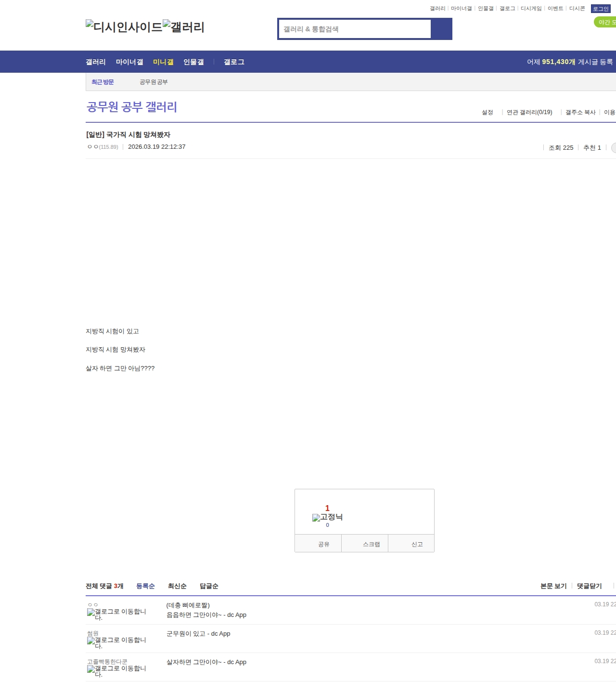Toggle the 야간 모드 night mode button
616x693 pixels.
606,22
